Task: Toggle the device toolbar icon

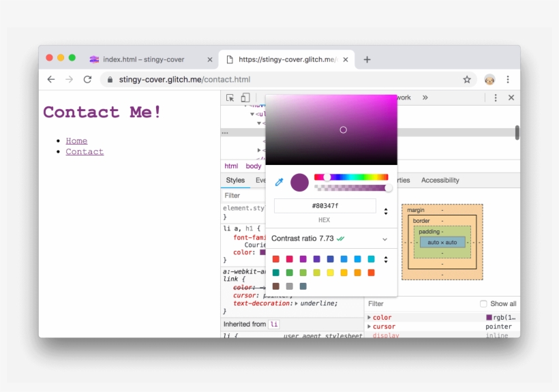Action: coord(245,97)
